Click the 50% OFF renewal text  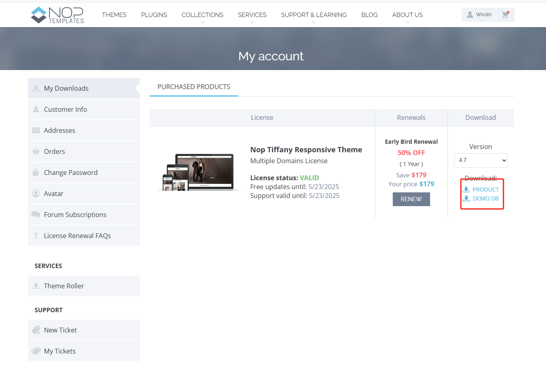[x=411, y=153]
